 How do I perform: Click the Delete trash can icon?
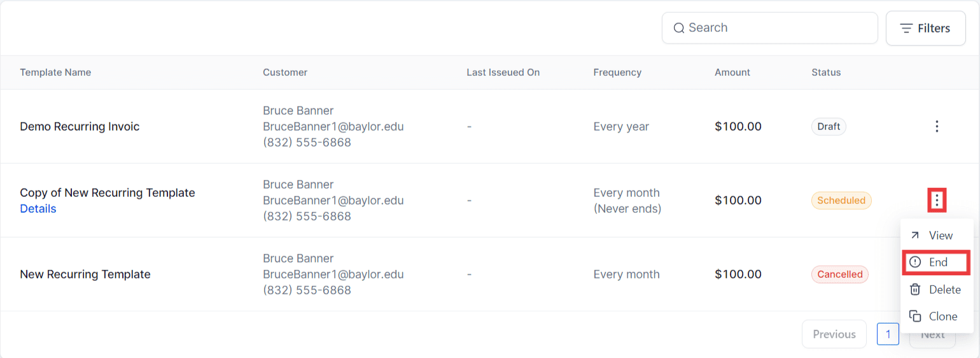(x=915, y=289)
